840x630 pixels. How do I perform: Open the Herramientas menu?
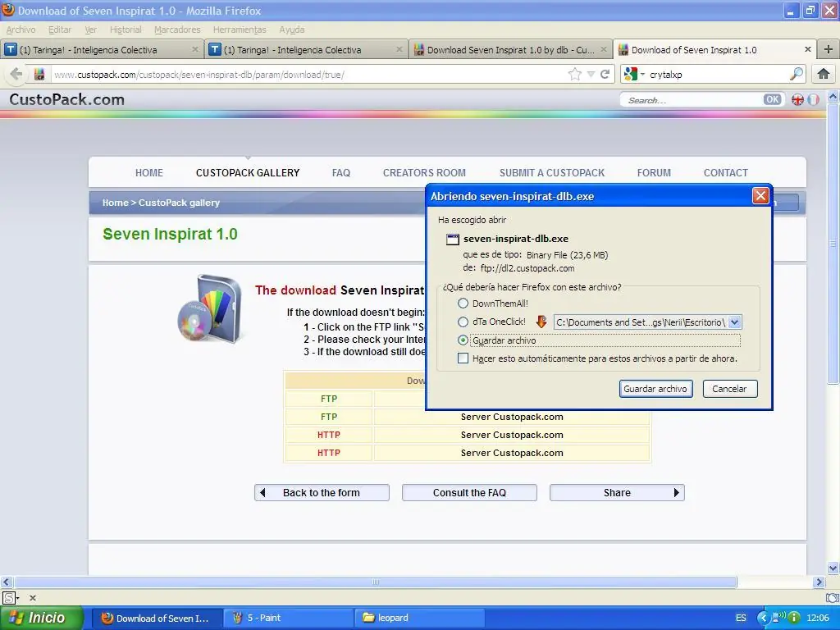[x=240, y=30]
